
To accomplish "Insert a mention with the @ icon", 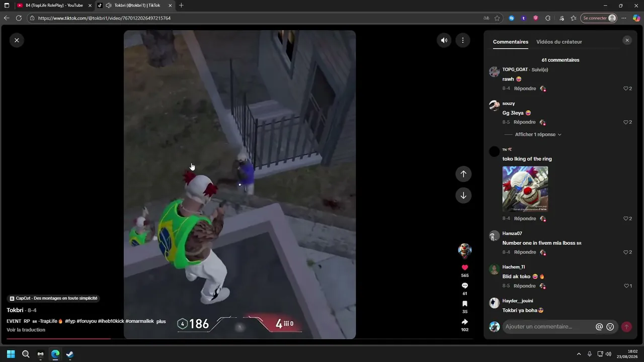I will coord(599,327).
